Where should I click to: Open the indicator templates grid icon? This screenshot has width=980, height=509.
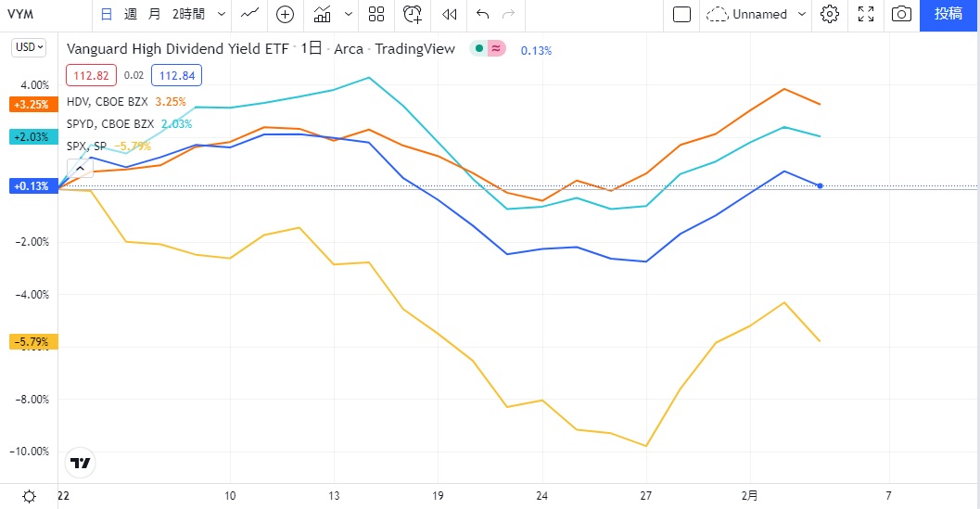376,15
